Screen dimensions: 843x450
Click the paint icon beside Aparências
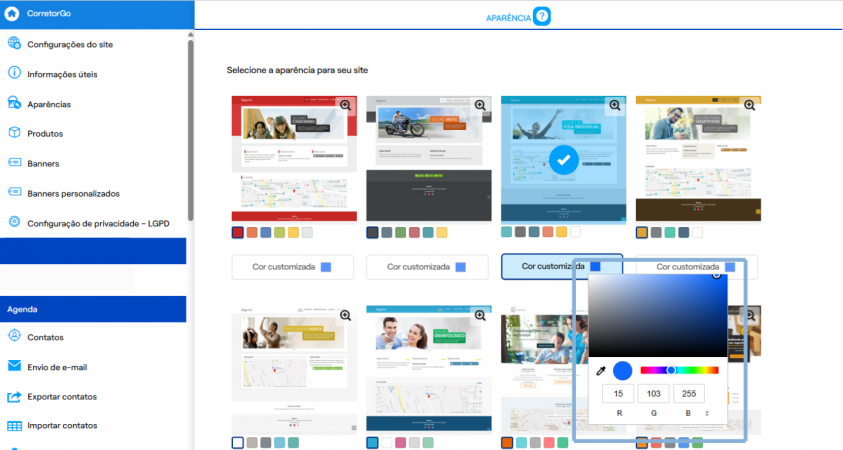click(x=15, y=103)
